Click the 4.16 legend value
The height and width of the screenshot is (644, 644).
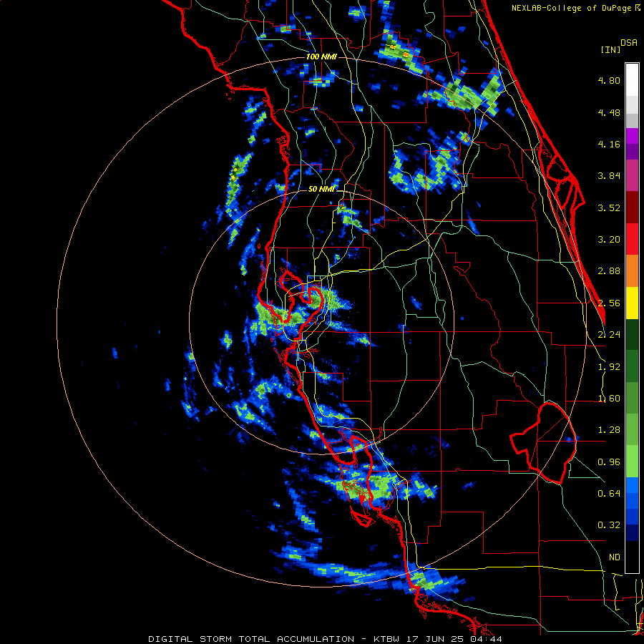pos(609,144)
